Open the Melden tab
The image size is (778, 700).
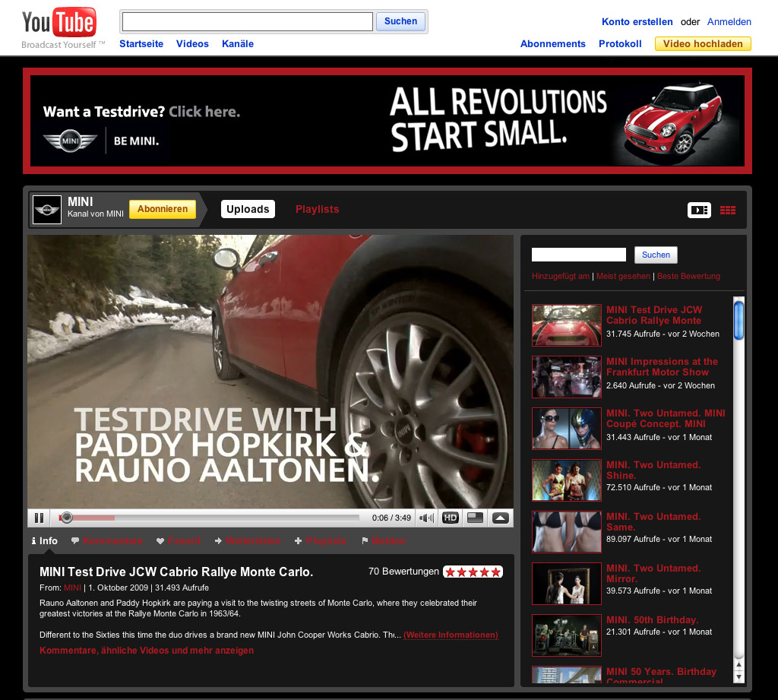point(384,540)
